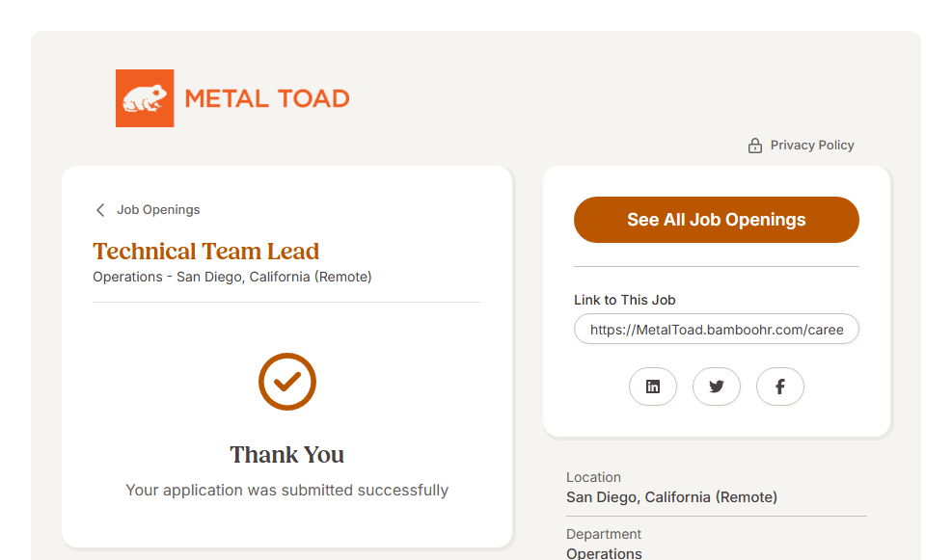Click the Metal Toad frog logo
The width and height of the screenshot is (952, 560).
(145, 98)
